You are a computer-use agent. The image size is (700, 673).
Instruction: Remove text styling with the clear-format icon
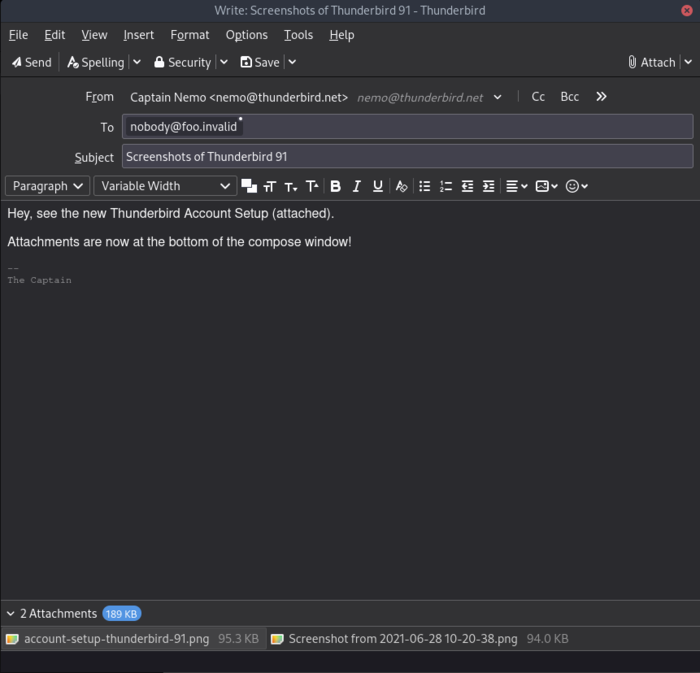[x=401, y=186]
